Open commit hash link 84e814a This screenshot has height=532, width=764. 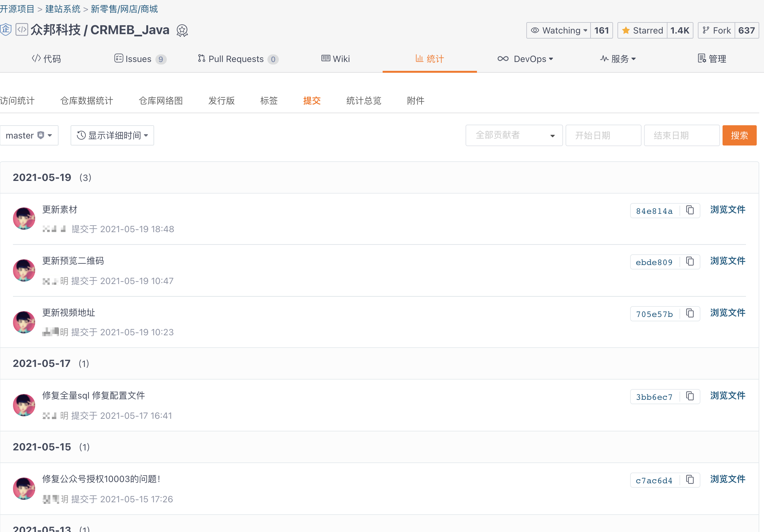654,211
